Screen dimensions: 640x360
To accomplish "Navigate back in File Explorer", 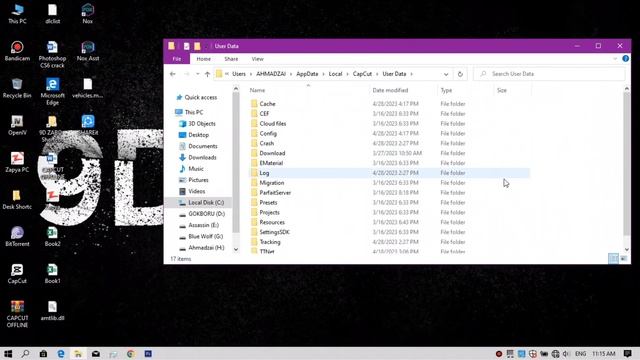I will point(173,74).
